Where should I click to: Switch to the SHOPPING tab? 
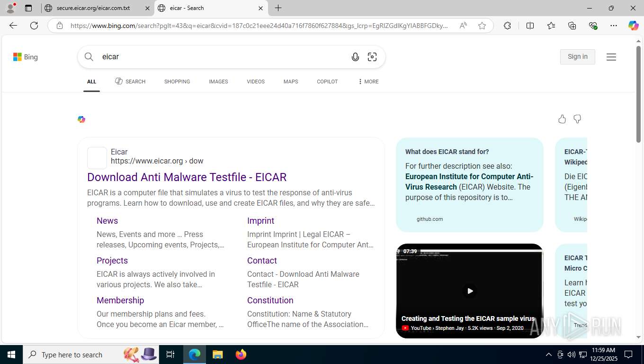click(x=177, y=82)
